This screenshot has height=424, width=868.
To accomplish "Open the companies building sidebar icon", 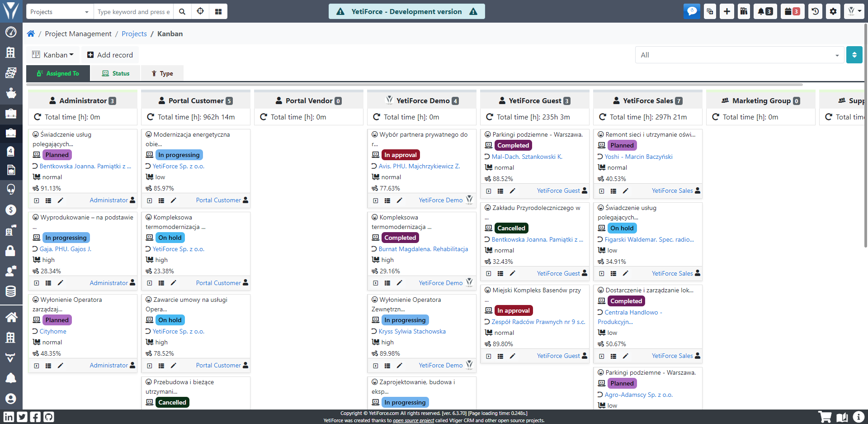I will (11, 52).
